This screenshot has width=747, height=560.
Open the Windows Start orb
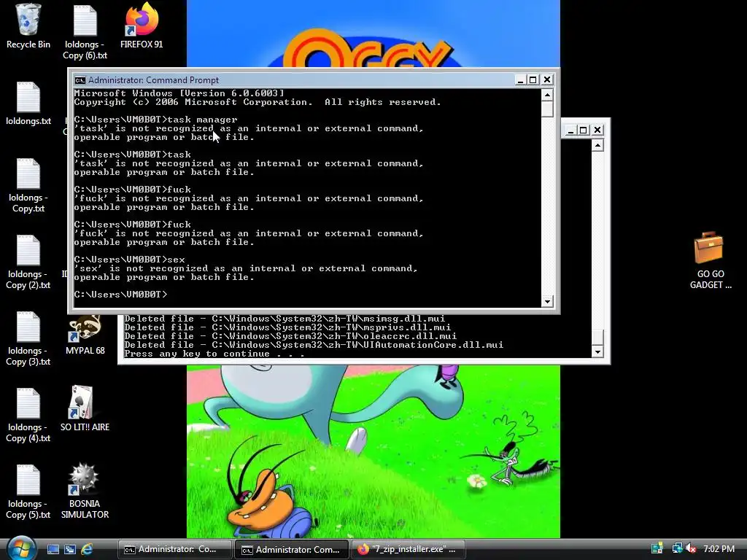click(20, 548)
